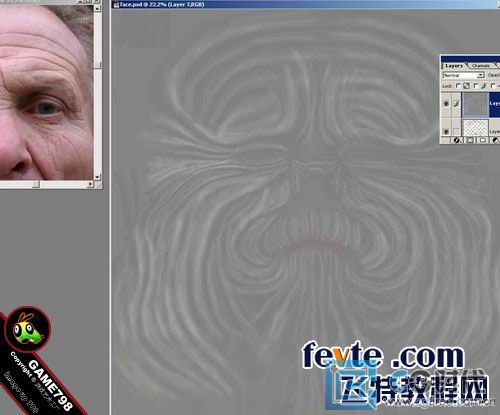
Task: Click the highlighted top layer name
Action: tap(495, 104)
